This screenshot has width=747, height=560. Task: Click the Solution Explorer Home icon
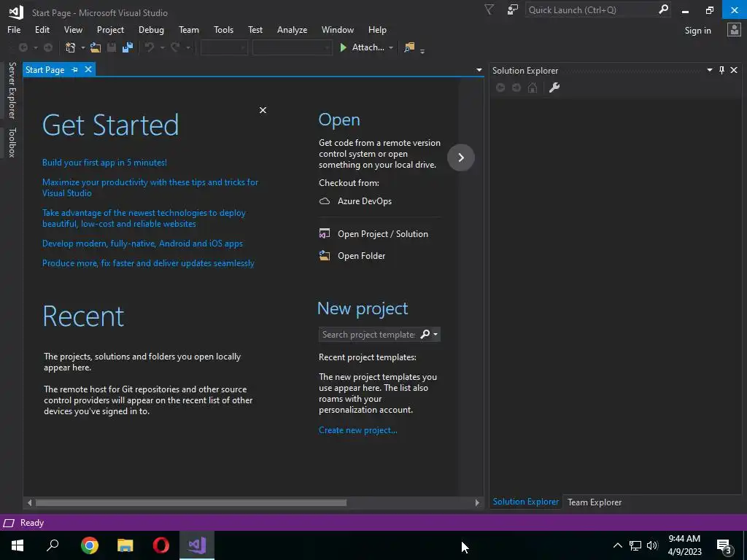click(x=533, y=87)
